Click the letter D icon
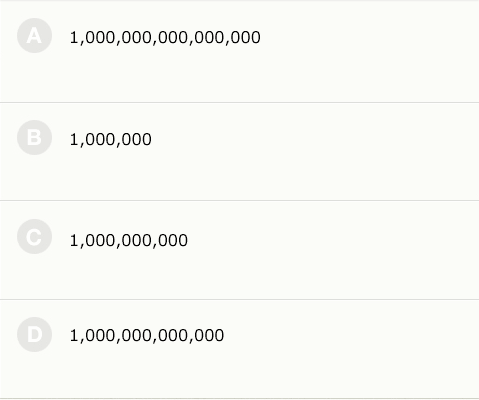 [34, 335]
